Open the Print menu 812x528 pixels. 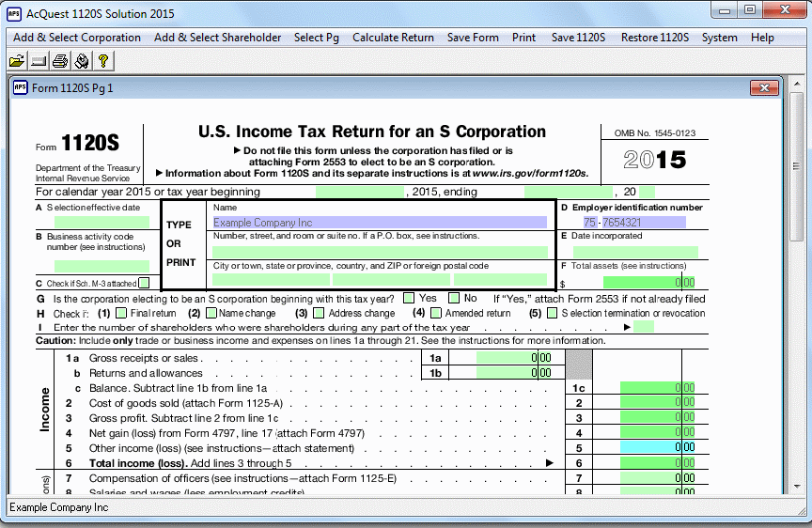coord(523,38)
